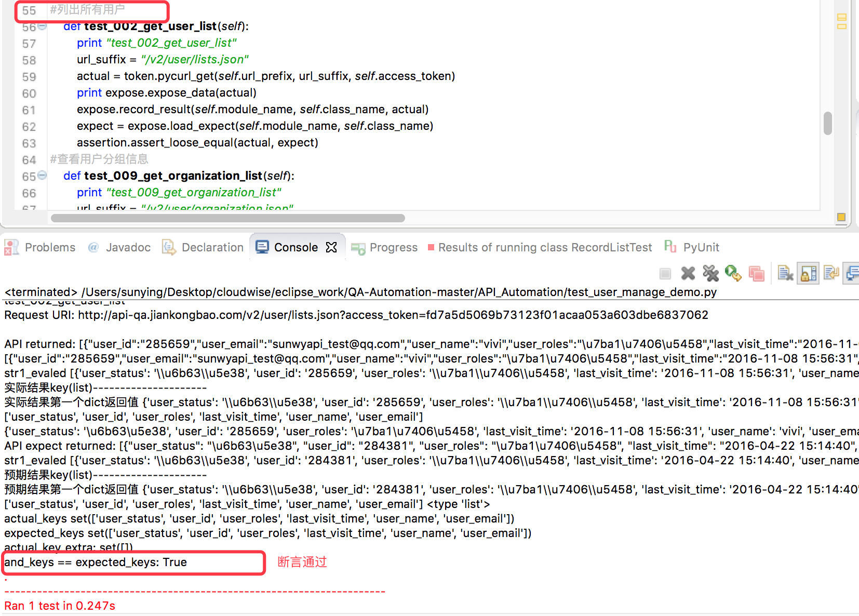Click the green relaunch play icon

click(733, 273)
